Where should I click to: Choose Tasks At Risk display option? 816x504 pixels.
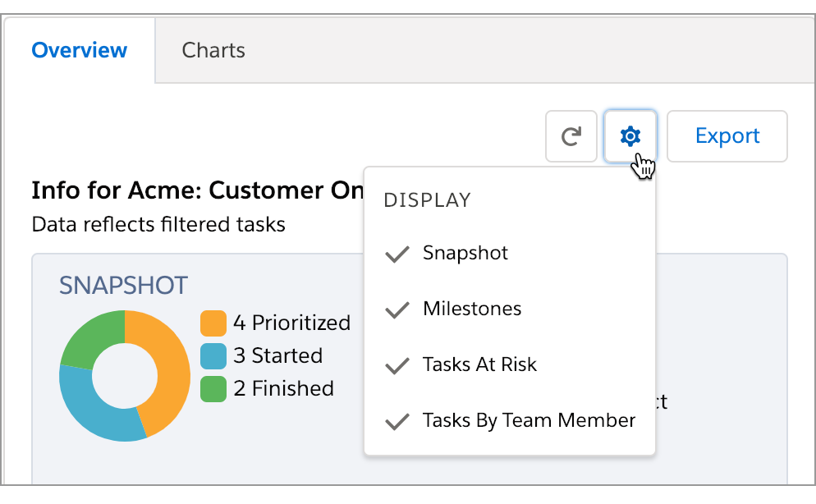coord(479,364)
